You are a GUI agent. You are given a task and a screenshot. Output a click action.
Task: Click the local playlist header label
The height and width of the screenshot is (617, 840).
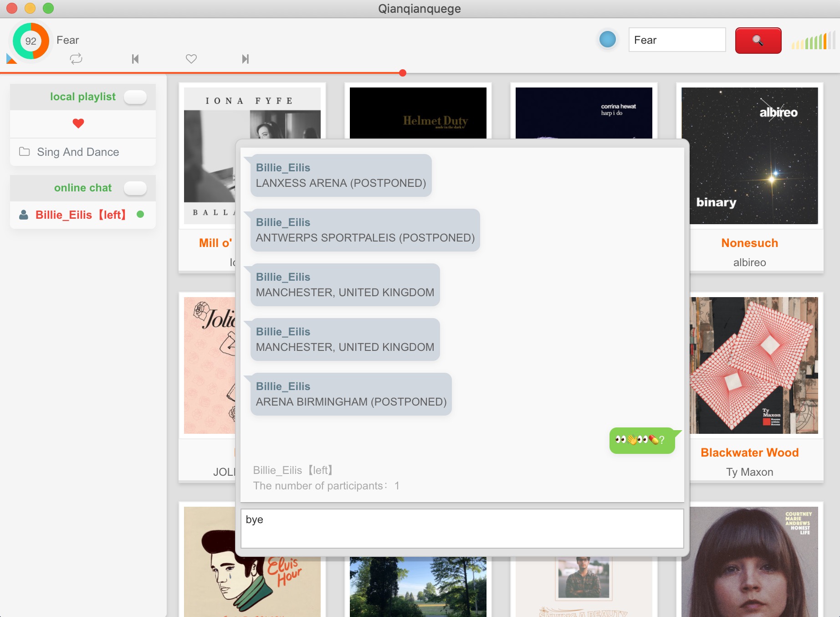pyautogui.click(x=83, y=97)
